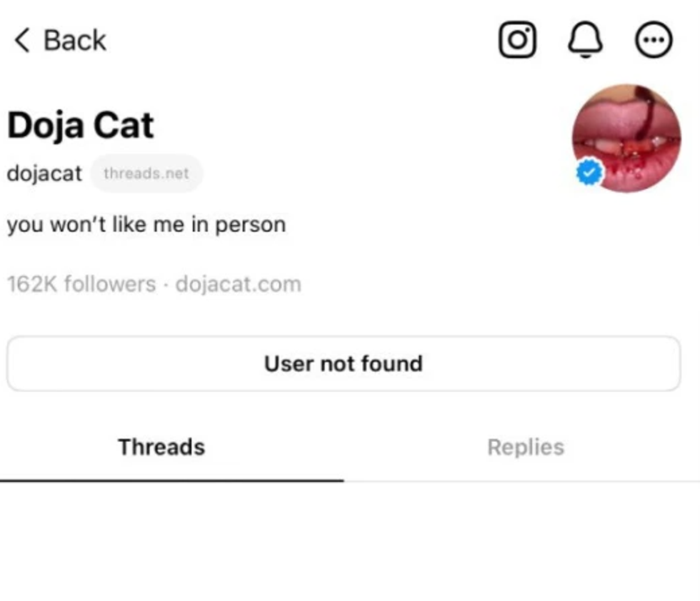Switch to the Replies tab

point(526,447)
